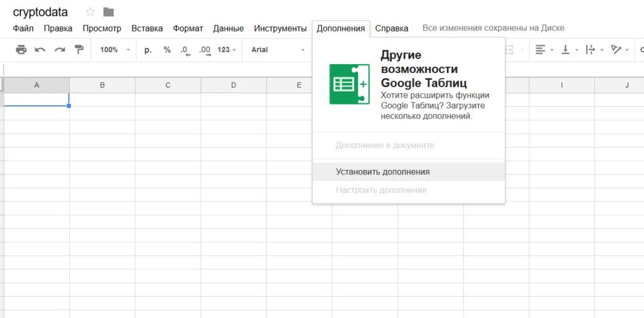Click the text wrapping icon
Image resolution: width=644 pixels, height=318 pixels.
coord(591,50)
